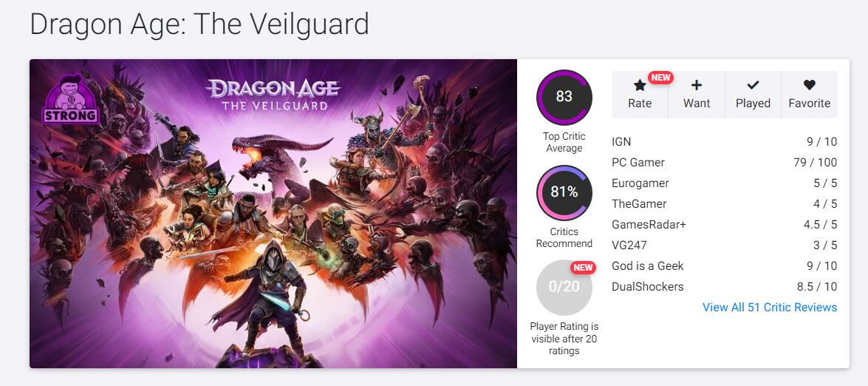Click the 83 Top Critic Average circle
This screenshot has height=386, width=868.
(x=564, y=97)
